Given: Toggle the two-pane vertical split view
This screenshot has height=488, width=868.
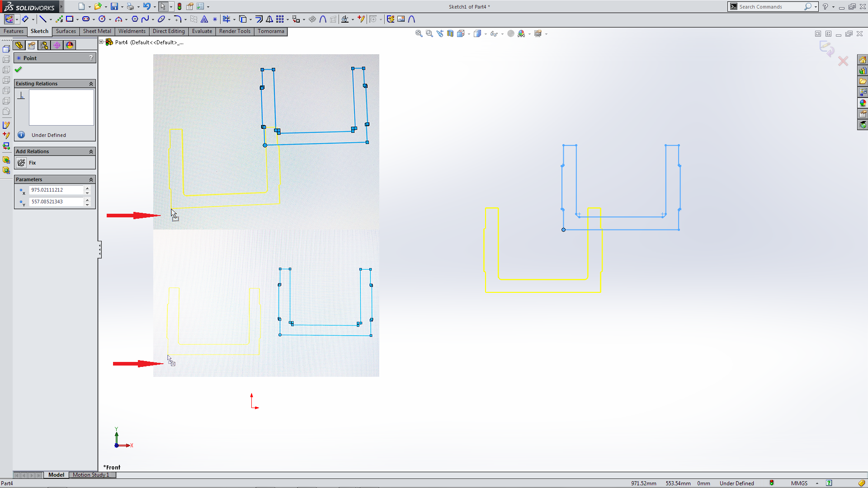Looking at the screenshot, I should coord(828,33).
